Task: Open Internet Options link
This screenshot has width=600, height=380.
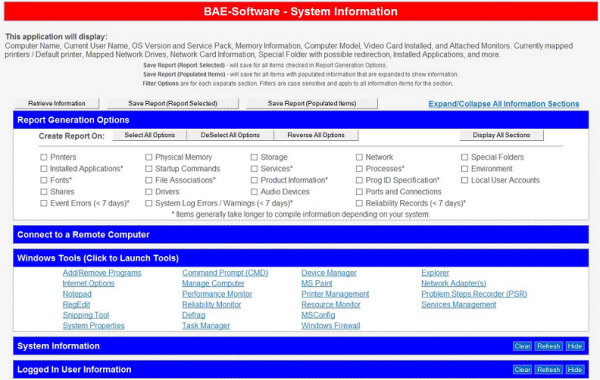Action: 88,283
